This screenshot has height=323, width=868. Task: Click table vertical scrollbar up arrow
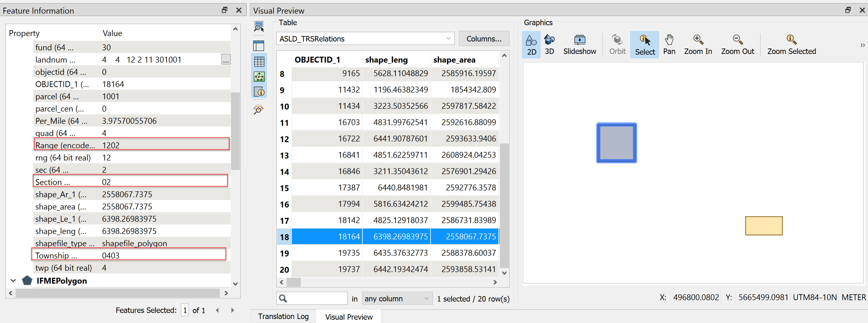coord(504,56)
